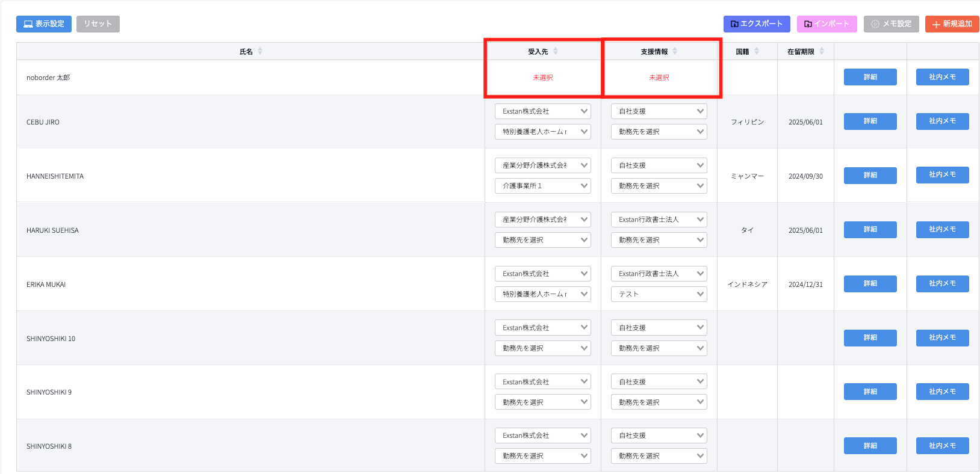Open CEBU JIRO's Exstan株式会社 dropdown
The height and width of the screenshot is (474, 980).
[542, 111]
